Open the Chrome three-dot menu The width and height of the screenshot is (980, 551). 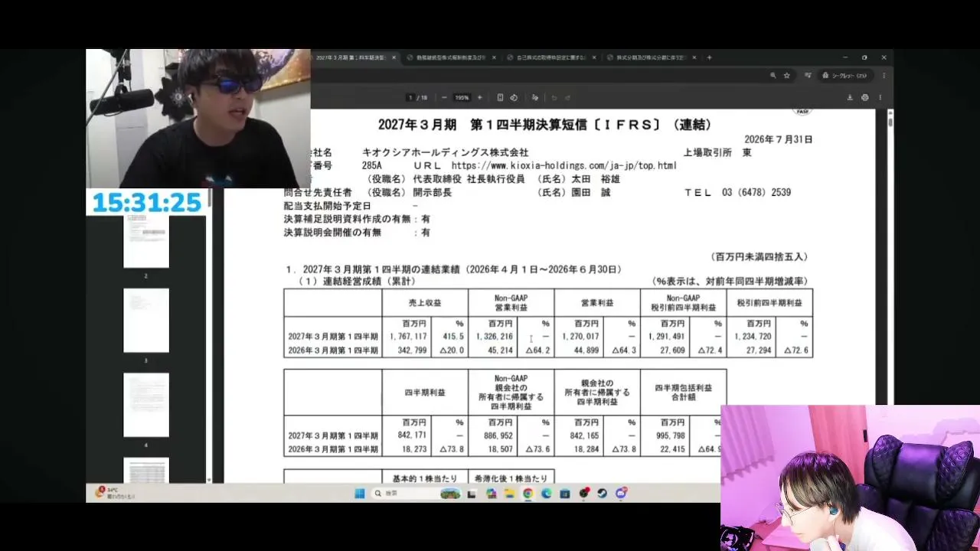tap(884, 76)
